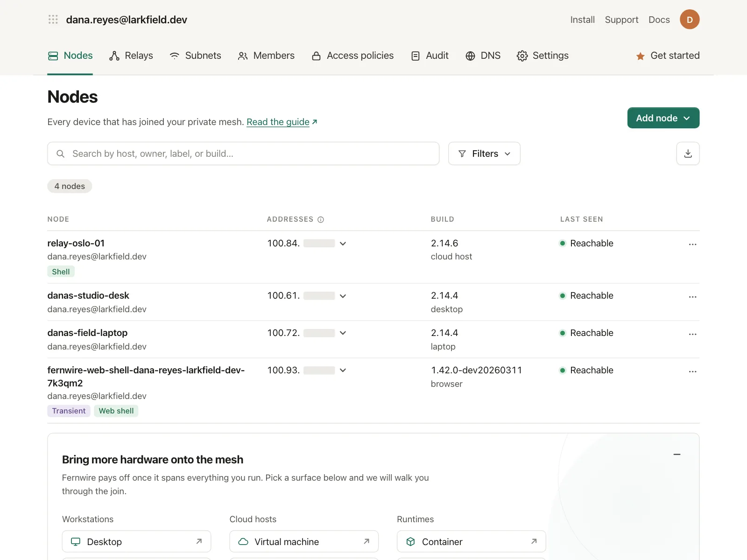Open the Docs link

click(659, 20)
